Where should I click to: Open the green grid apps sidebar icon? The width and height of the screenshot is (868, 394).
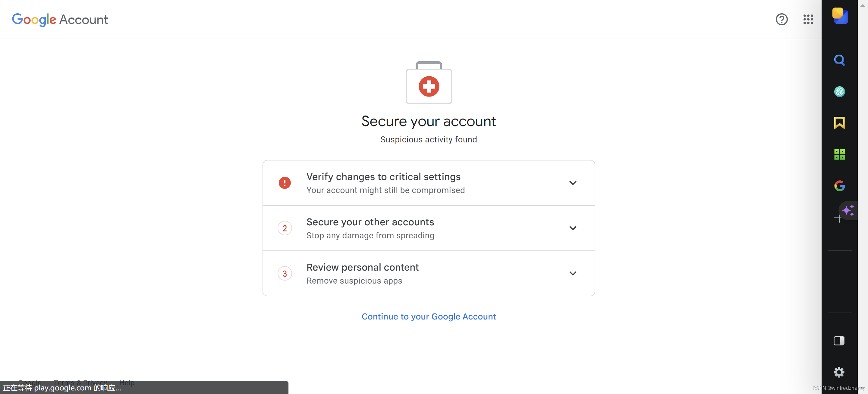pyautogui.click(x=839, y=154)
